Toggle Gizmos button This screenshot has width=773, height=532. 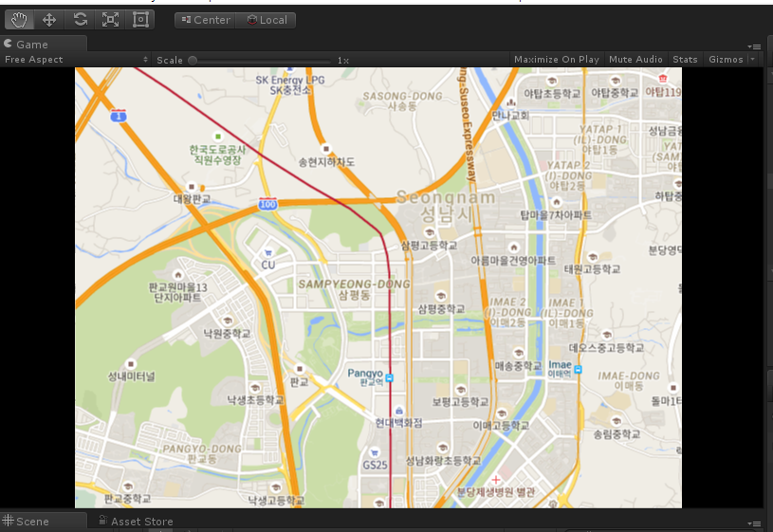[726, 60]
